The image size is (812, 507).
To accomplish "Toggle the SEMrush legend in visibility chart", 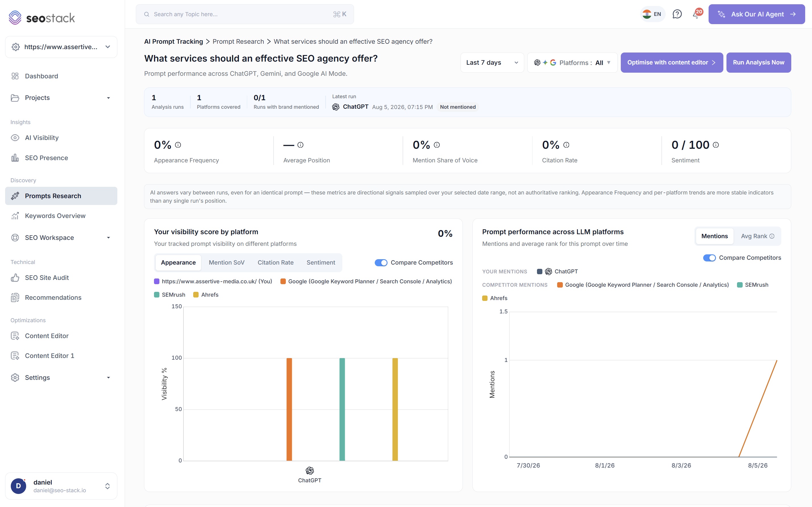I will 169,295.
